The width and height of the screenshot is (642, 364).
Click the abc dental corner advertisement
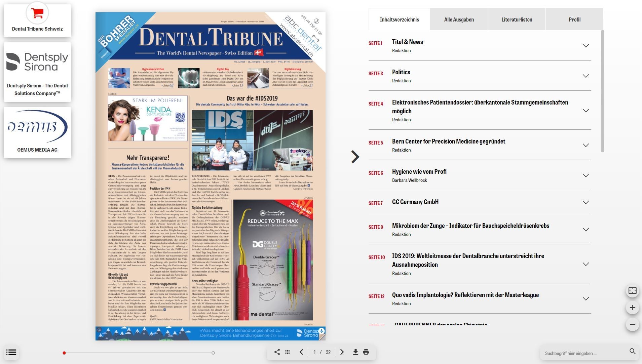pyautogui.click(x=303, y=35)
